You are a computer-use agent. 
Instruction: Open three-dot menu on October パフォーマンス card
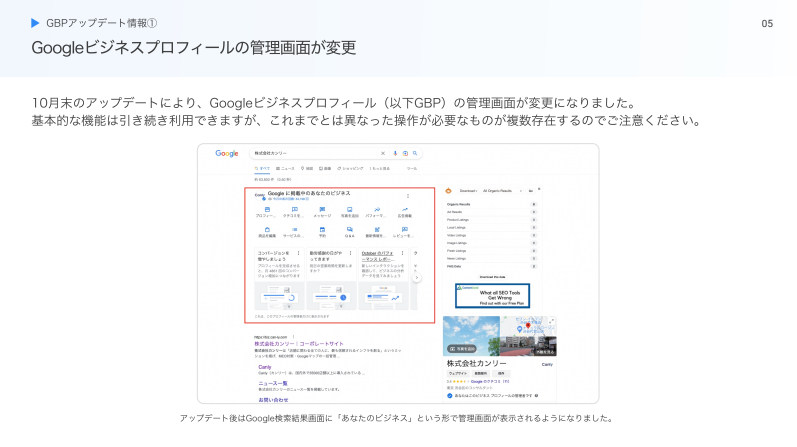[403, 253]
